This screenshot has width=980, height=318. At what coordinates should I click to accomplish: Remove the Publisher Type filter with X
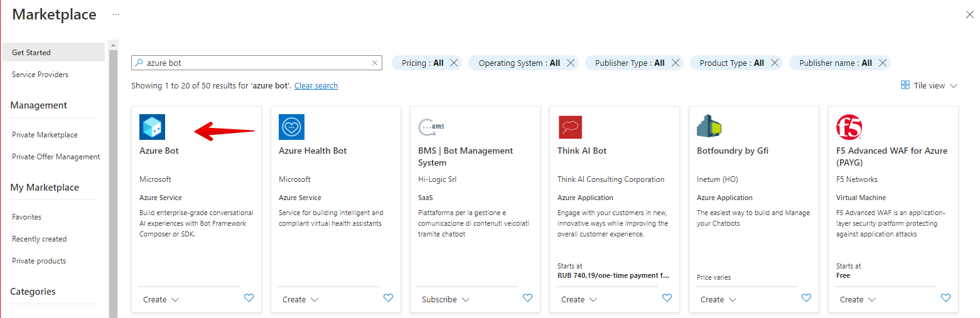676,63
